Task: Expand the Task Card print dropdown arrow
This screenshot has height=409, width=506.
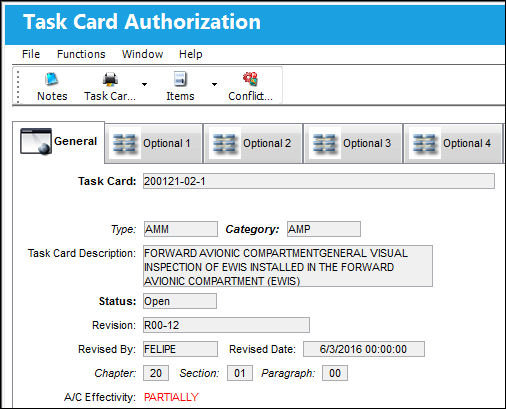Action: pyautogui.click(x=144, y=84)
